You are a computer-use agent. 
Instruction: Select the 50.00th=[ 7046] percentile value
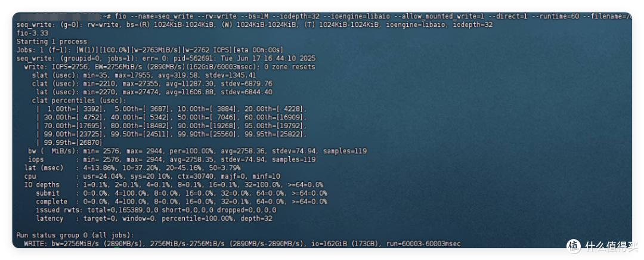coord(208,117)
